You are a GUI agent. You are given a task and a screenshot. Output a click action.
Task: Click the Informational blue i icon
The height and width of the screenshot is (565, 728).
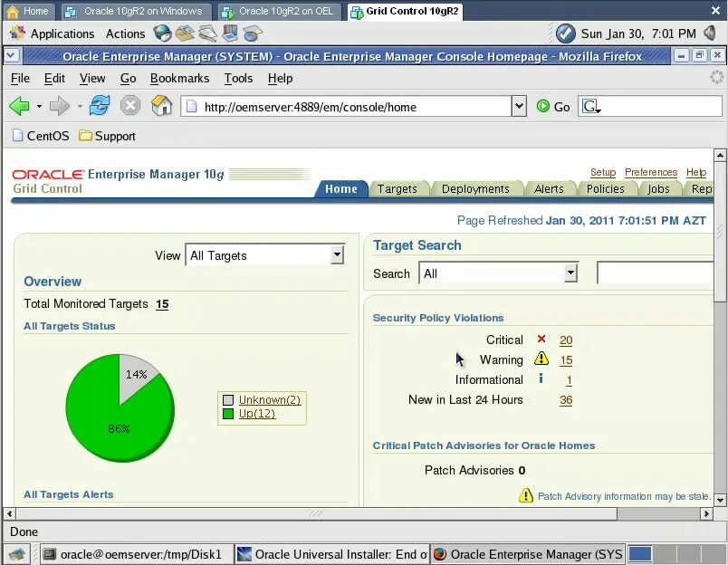click(541, 378)
